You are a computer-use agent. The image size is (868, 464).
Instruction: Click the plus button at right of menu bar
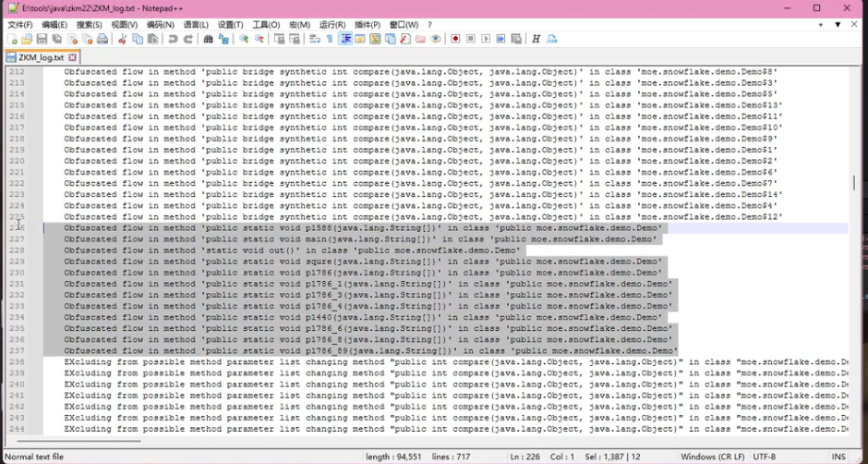tap(821, 25)
